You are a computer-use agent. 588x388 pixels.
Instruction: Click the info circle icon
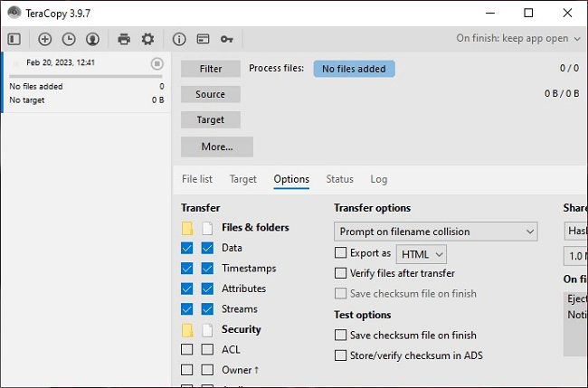(x=179, y=39)
